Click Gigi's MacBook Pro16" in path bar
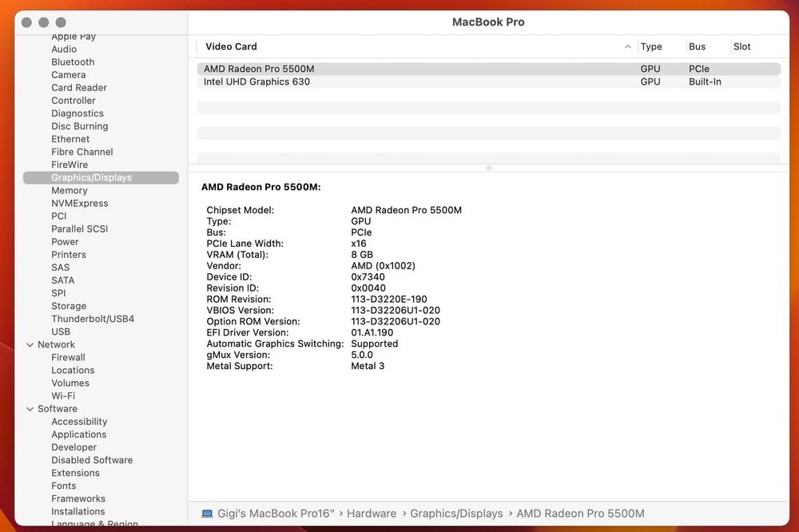This screenshot has height=532, width=799. coord(276,514)
